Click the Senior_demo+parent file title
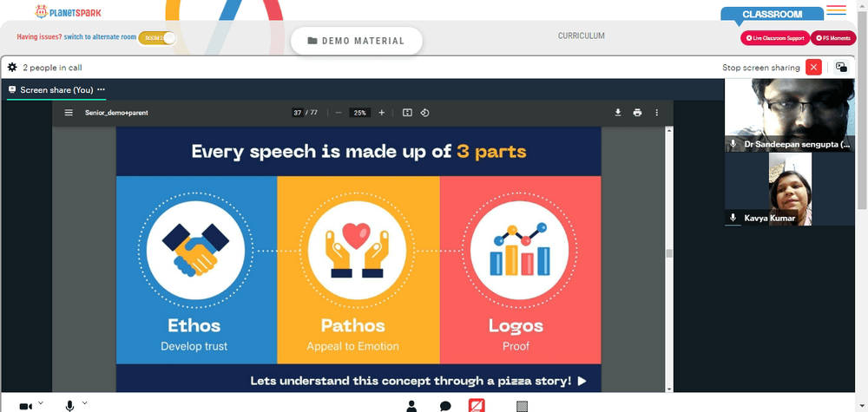 pos(116,112)
